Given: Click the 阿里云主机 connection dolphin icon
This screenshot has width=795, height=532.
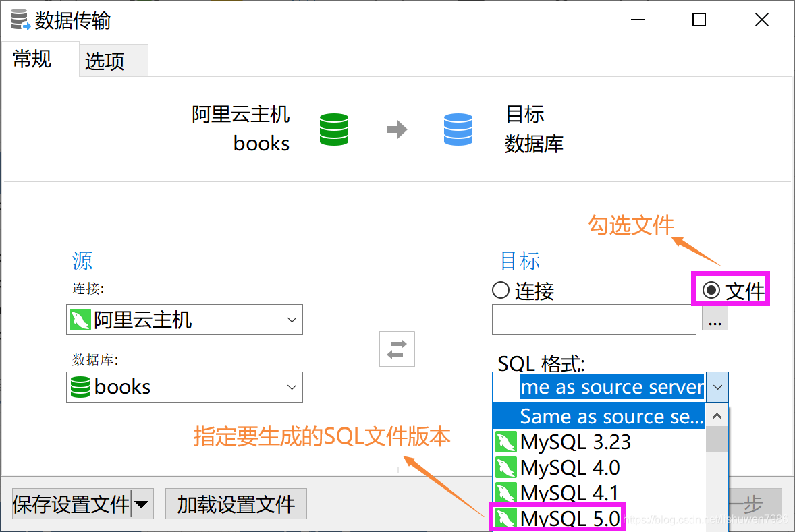Looking at the screenshot, I should 80,320.
